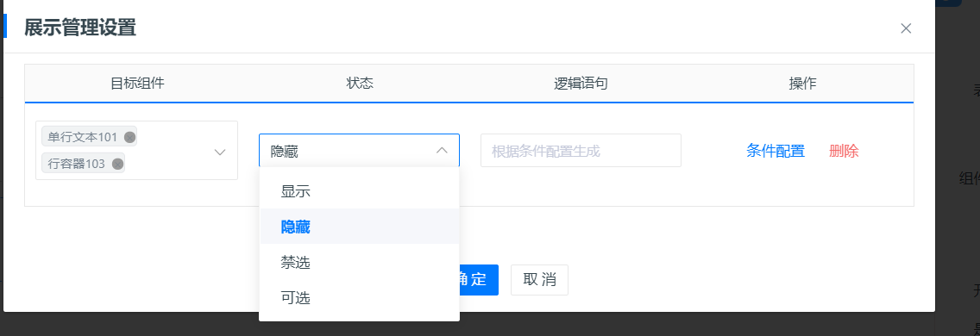Choose 显示 from the status list
Image resolution: width=980 pixels, height=336 pixels.
click(x=360, y=192)
